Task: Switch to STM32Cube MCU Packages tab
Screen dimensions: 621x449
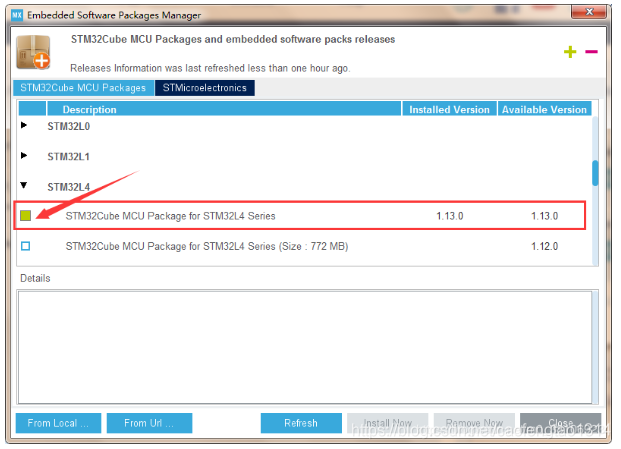Action: 83,88
